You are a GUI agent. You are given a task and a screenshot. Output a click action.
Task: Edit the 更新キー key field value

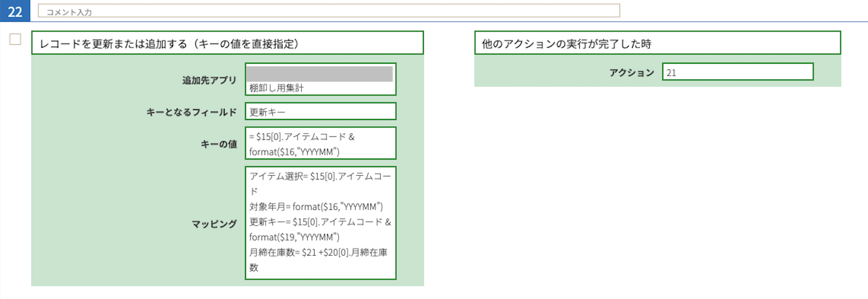pos(320,111)
